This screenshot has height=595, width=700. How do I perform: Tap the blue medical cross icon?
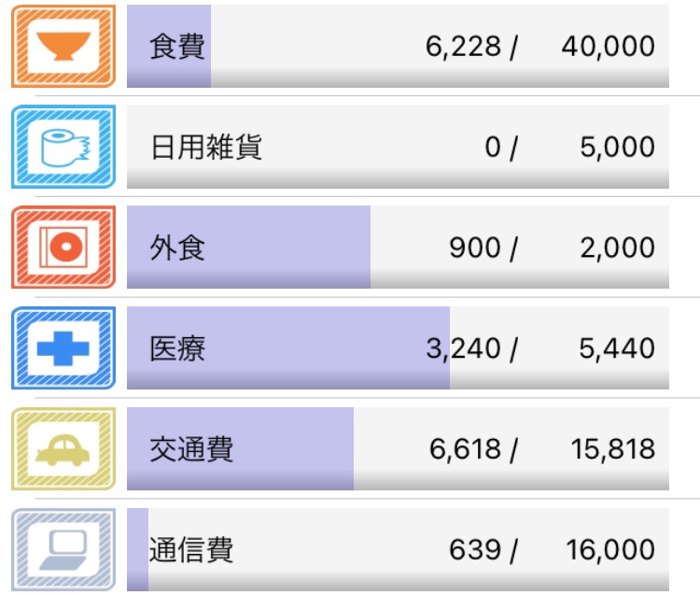click(63, 348)
